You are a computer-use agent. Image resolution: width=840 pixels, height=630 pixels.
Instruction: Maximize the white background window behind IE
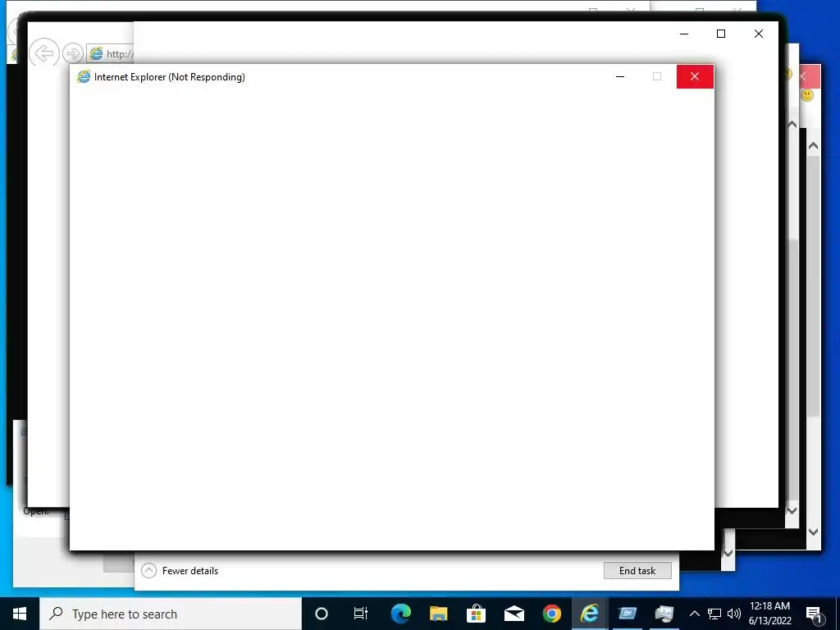pyautogui.click(x=721, y=34)
